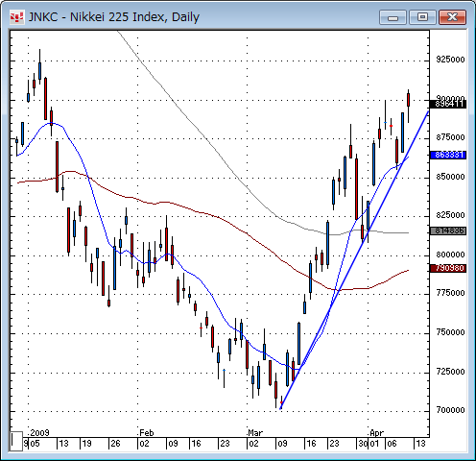Click the 750000 price axis label

(450, 332)
